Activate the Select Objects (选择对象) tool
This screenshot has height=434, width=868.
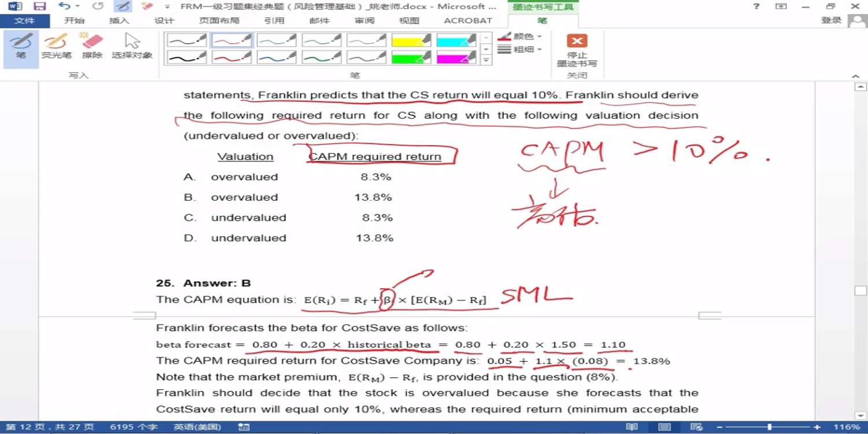click(133, 47)
